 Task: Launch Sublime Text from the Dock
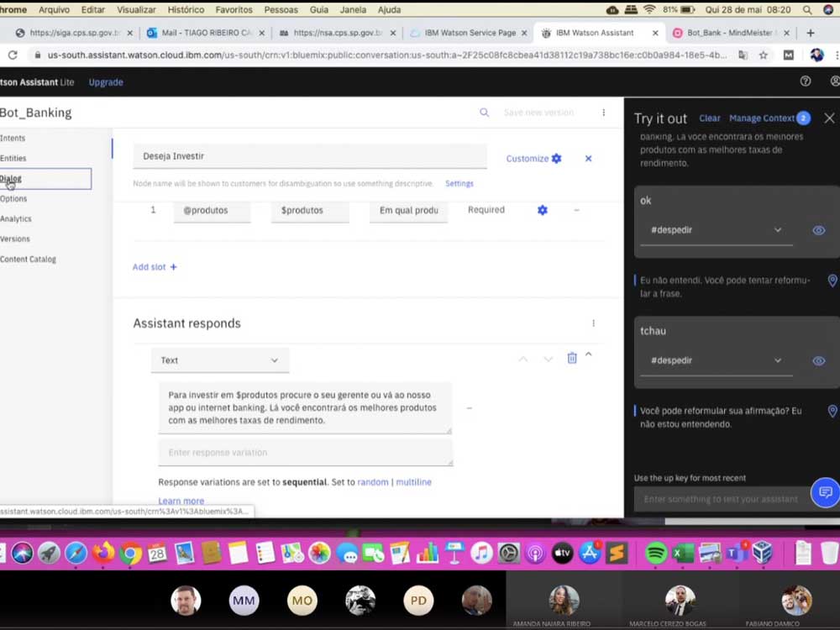[x=617, y=553]
